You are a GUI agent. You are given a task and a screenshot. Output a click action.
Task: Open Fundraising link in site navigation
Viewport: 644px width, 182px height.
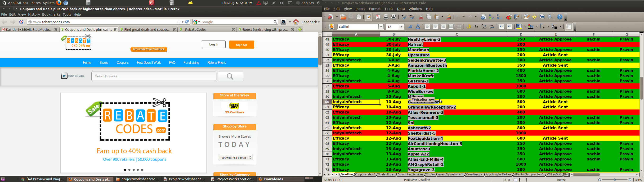click(191, 63)
